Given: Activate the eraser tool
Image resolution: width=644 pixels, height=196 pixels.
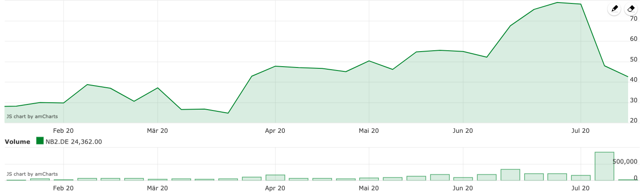Looking at the screenshot, I should pos(631,9).
